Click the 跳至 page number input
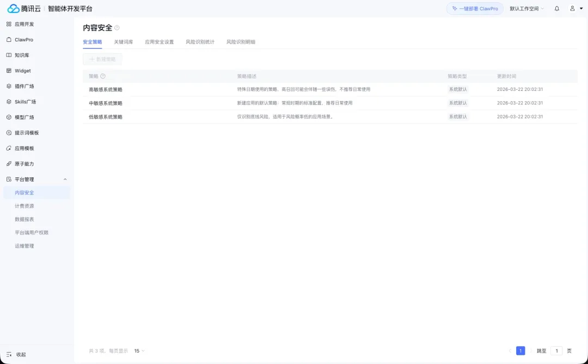 pos(556,351)
